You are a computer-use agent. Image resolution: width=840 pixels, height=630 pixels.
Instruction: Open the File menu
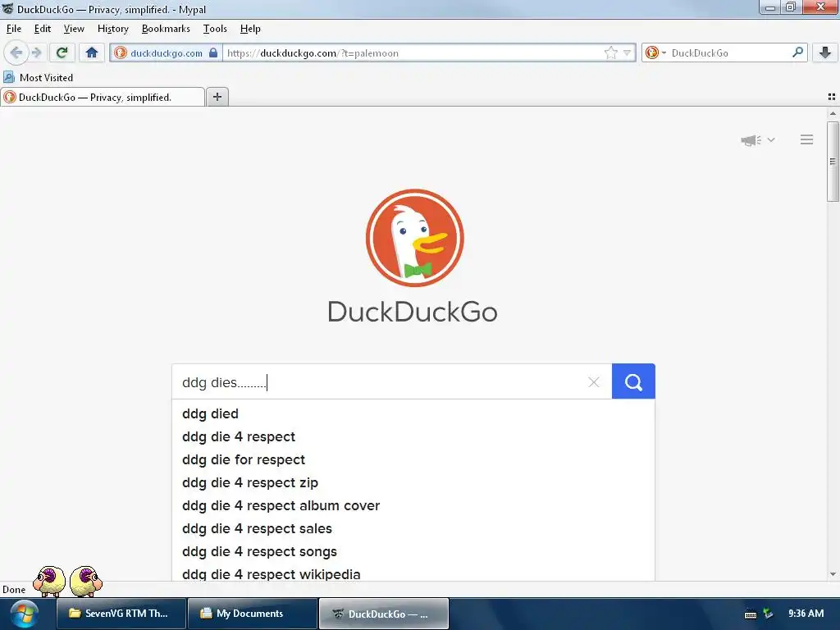pos(13,29)
